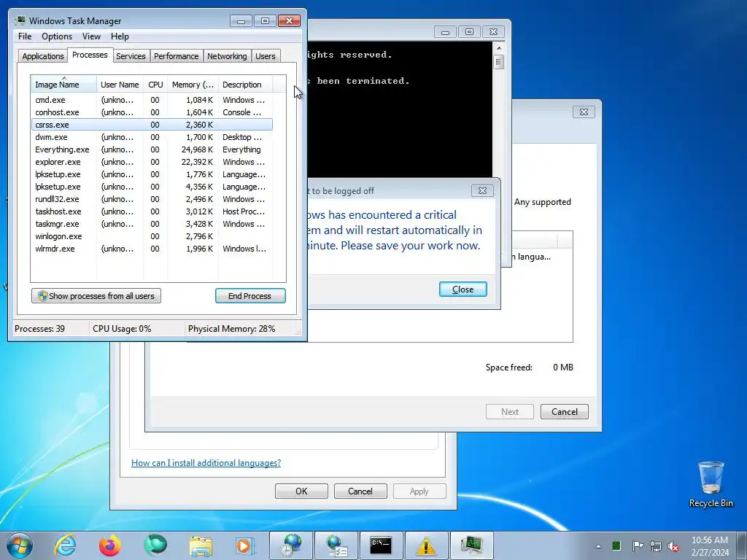
Task: Open 'How can I install additional languages?' link
Action: (x=206, y=462)
